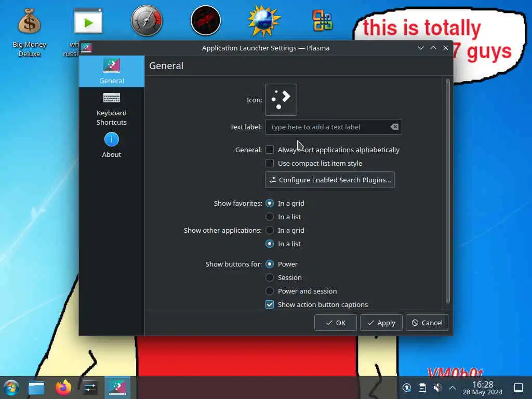532x399 pixels.
Task: Open the sun globe desktop icon
Action: pyautogui.click(x=264, y=20)
